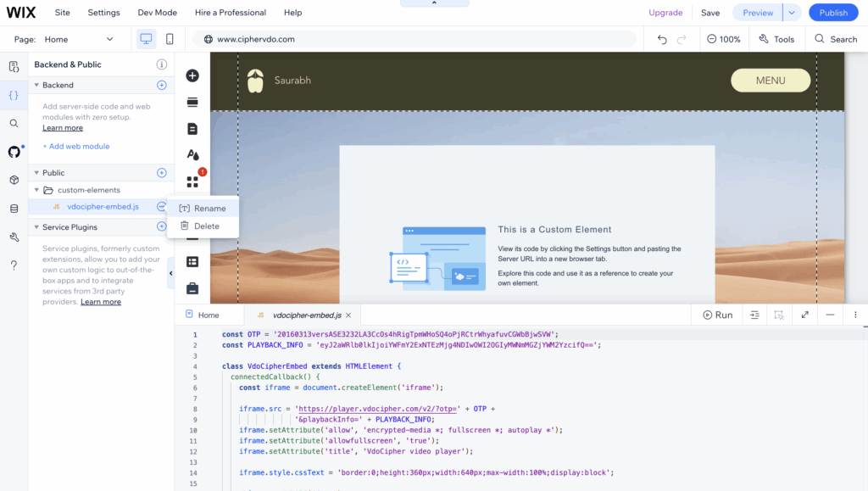Collapse the custom-elements folder
The image size is (868, 491).
click(36, 190)
